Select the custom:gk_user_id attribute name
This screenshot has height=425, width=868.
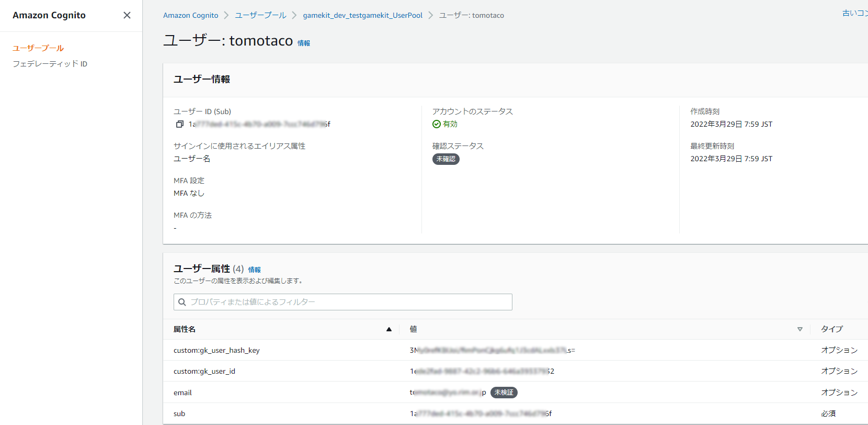(204, 371)
